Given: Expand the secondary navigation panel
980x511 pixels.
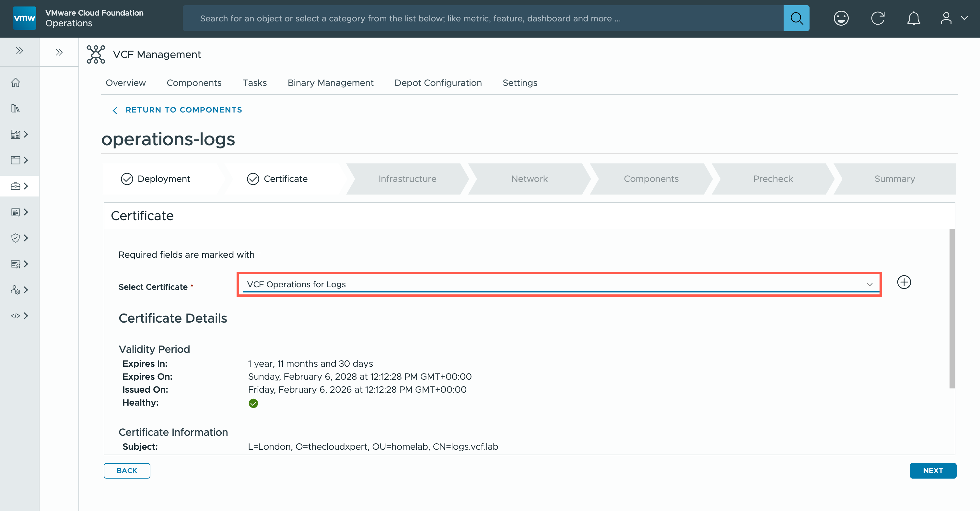Looking at the screenshot, I should pyautogui.click(x=59, y=52).
